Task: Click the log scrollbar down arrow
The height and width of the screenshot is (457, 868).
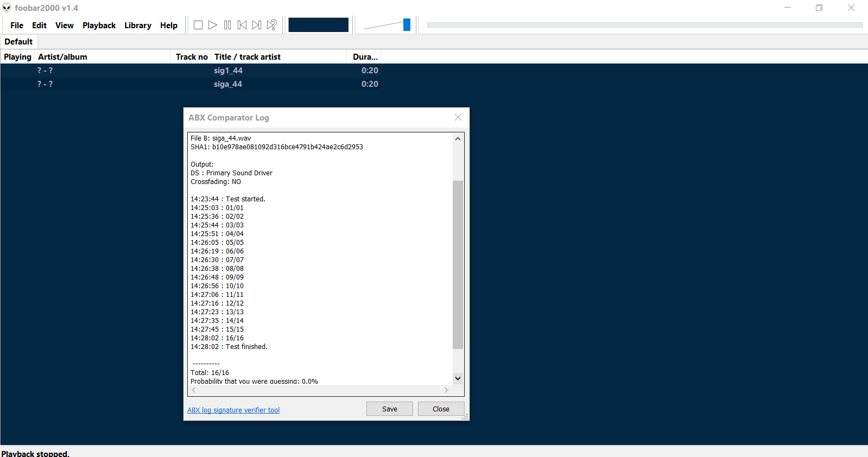Action: coord(458,378)
